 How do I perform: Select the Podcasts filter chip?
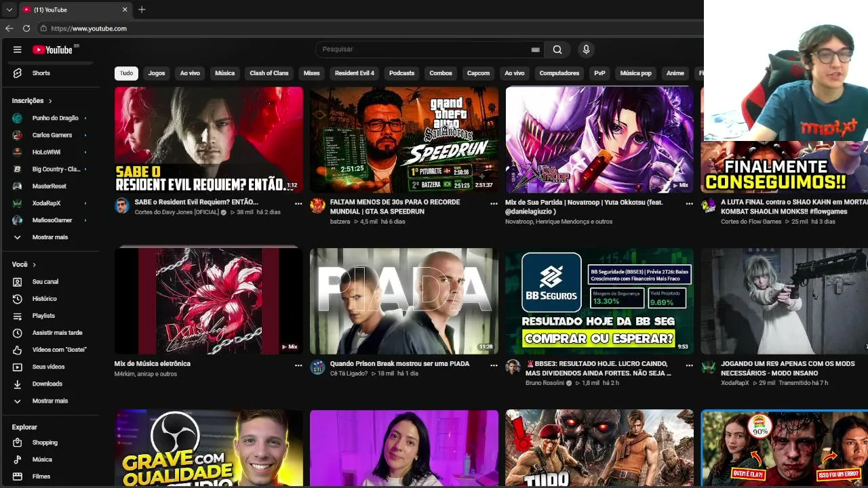click(x=401, y=73)
